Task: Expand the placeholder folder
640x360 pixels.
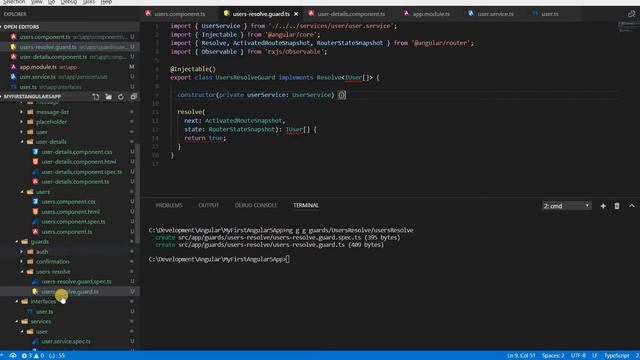Action: pos(51,122)
